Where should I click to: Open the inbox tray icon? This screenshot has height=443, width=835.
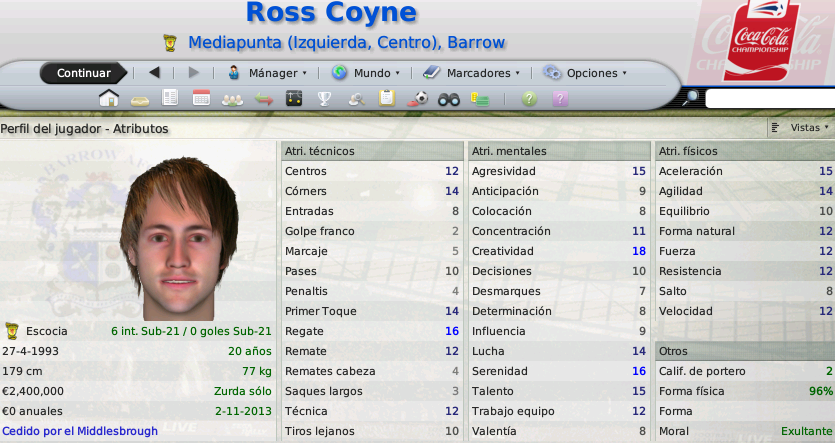(140, 100)
